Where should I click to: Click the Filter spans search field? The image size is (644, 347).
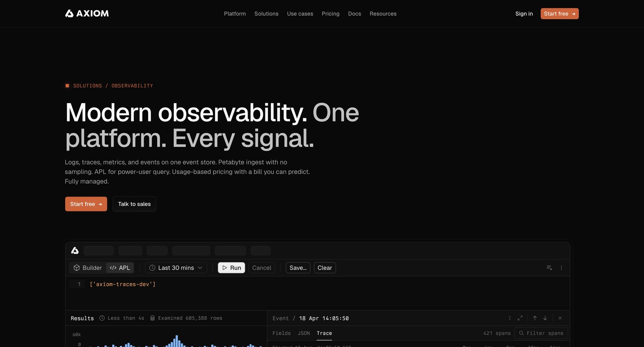click(541, 333)
